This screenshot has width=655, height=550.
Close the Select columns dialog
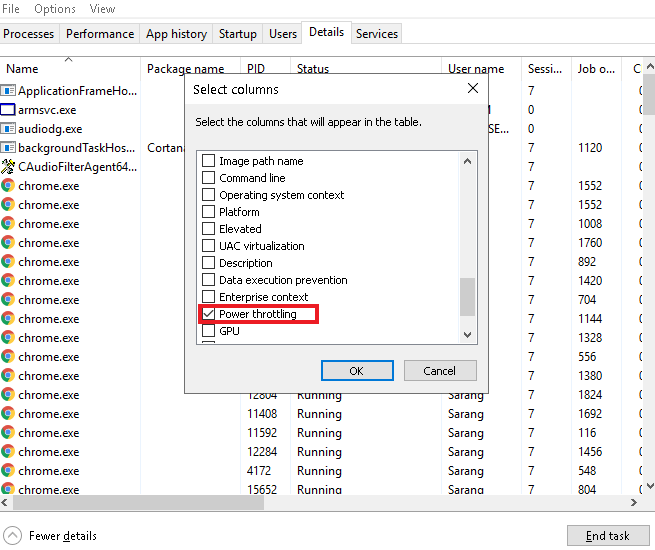[473, 88]
